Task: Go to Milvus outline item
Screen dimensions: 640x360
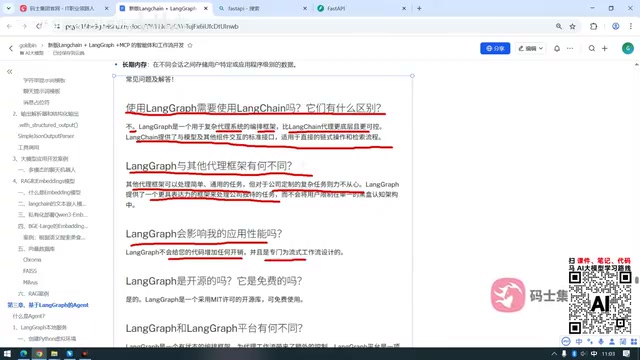Action: pyautogui.click(x=30, y=282)
